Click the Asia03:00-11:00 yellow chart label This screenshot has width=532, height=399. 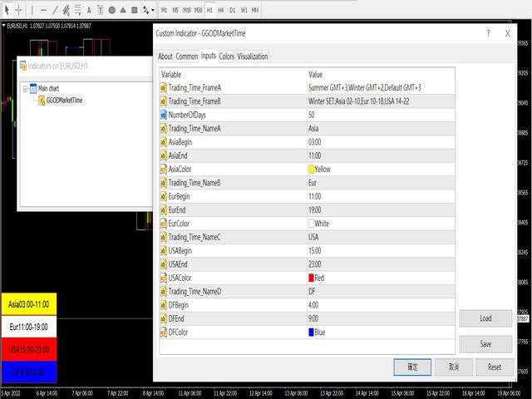point(29,304)
